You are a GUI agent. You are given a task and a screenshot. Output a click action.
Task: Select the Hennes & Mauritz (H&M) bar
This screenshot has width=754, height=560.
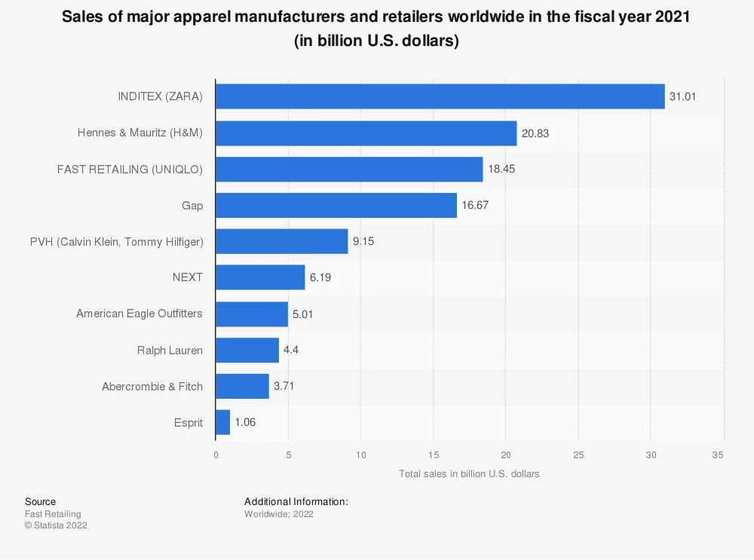pos(366,133)
